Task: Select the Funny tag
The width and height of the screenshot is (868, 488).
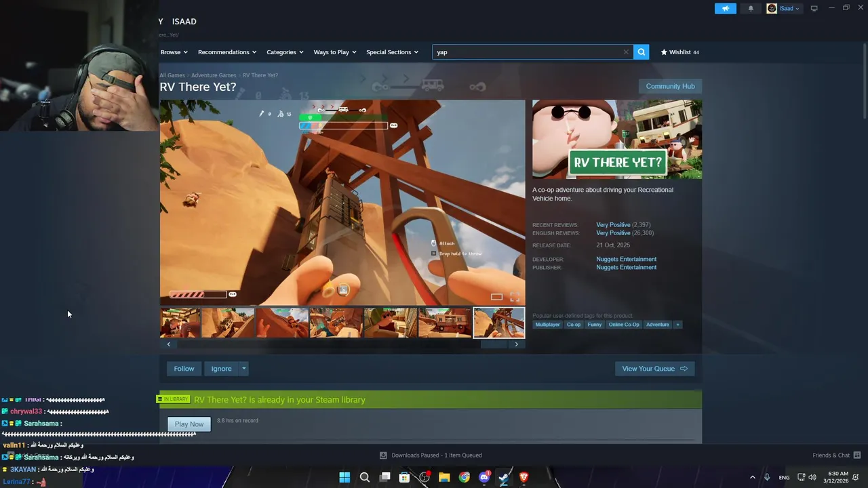Action: 595,325
